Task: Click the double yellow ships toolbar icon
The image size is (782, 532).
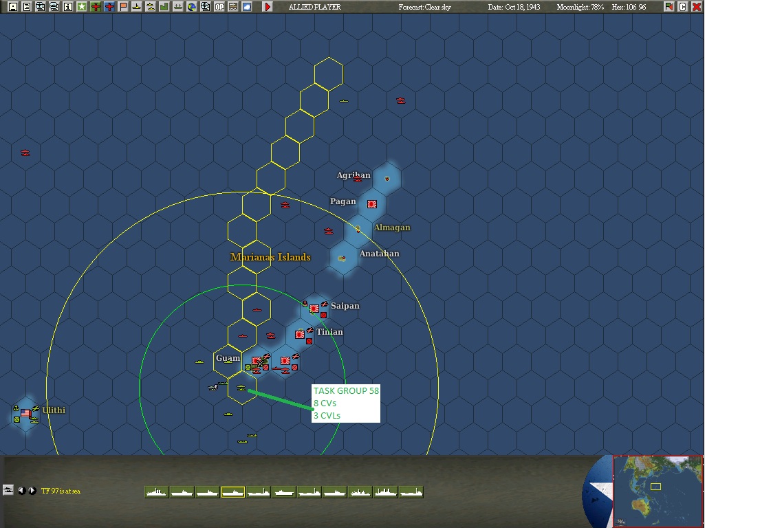Action: tap(151, 7)
